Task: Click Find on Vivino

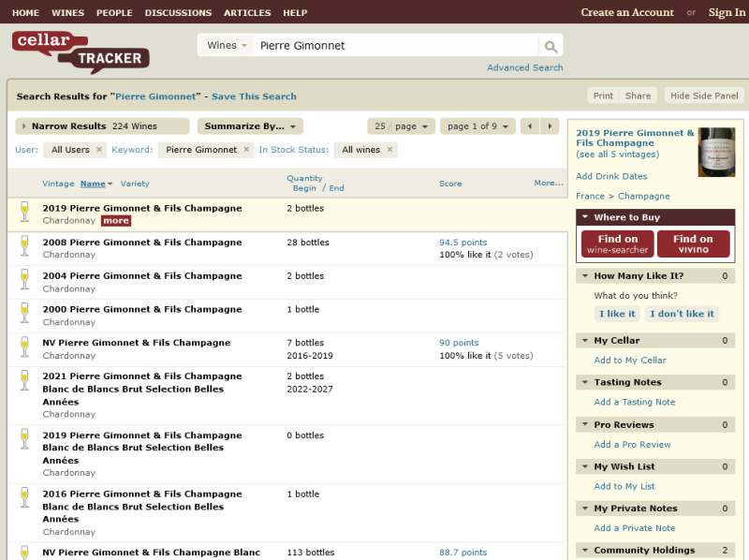Action: click(x=694, y=243)
